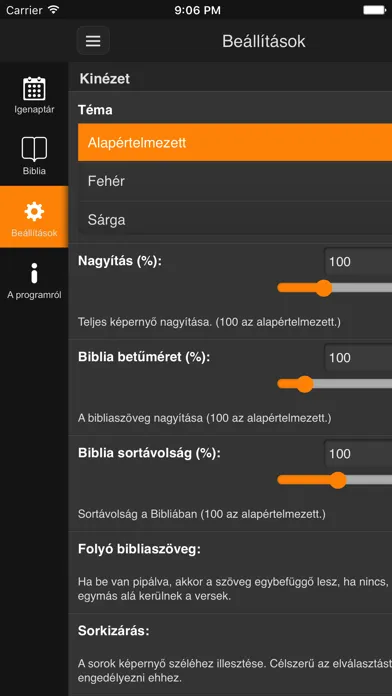Select the Alapértelmezett theme option
Screen dimensions: 392x696
[235, 142]
